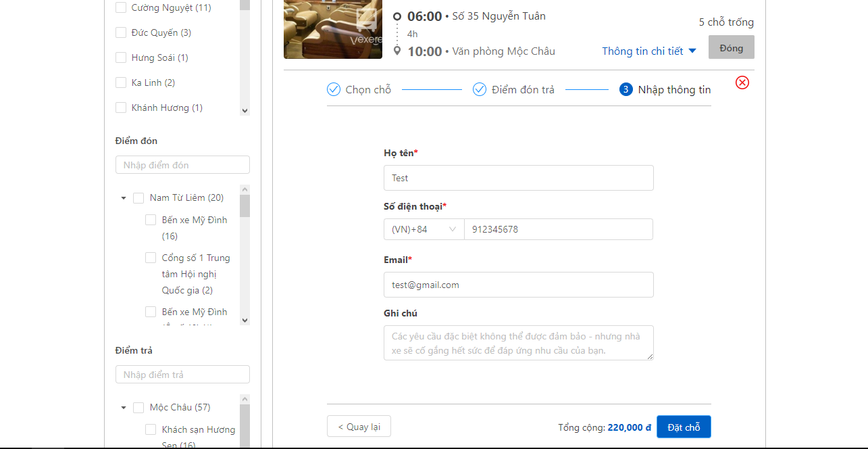The width and height of the screenshot is (868, 449).
Task: Click scroll-up arrow of Điểm trả list
Action: coord(245,400)
